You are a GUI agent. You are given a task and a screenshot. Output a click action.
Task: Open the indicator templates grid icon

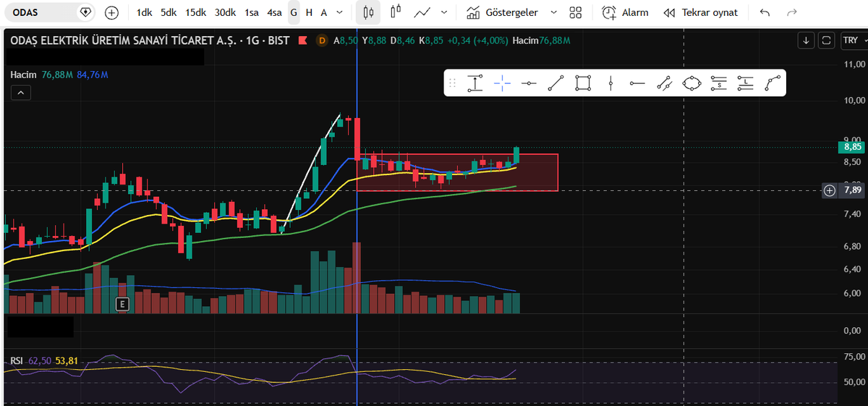pos(576,12)
